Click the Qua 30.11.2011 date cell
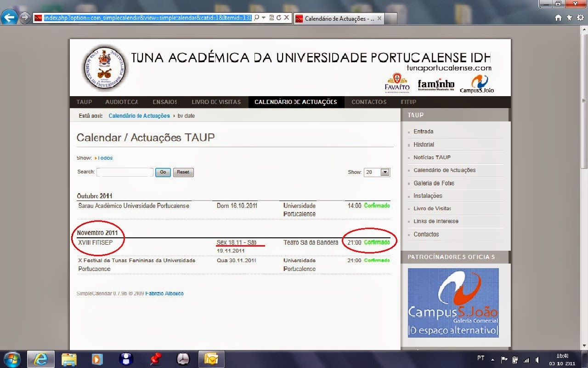Screen dimensions: 588x368 coord(237,260)
